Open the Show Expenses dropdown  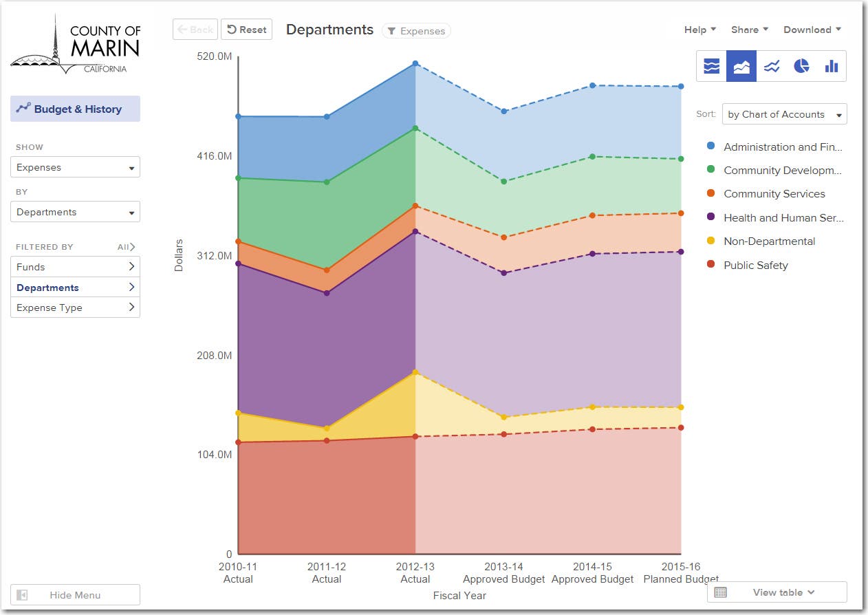75,167
